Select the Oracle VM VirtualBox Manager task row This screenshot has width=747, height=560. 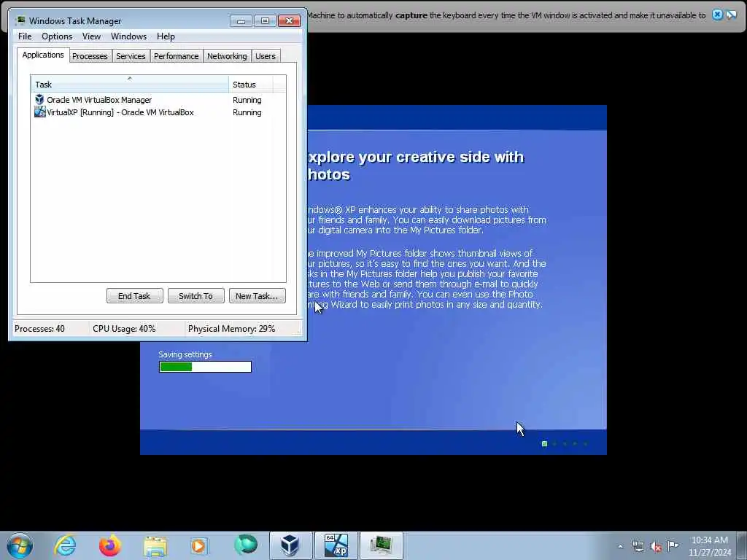pyautogui.click(x=158, y=100)
